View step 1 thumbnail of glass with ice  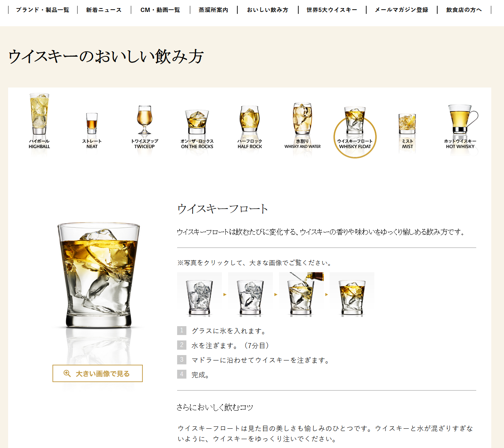pyautogui.click(x=200, y=295)
